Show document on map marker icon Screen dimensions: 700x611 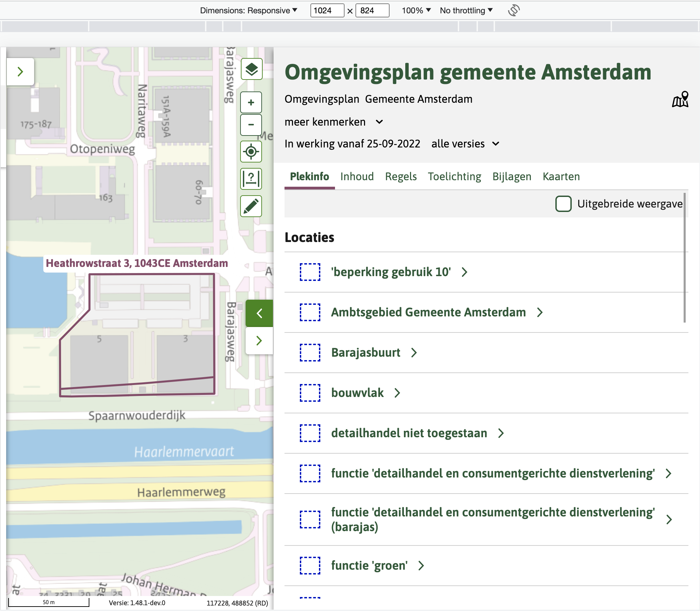point(680,99)
